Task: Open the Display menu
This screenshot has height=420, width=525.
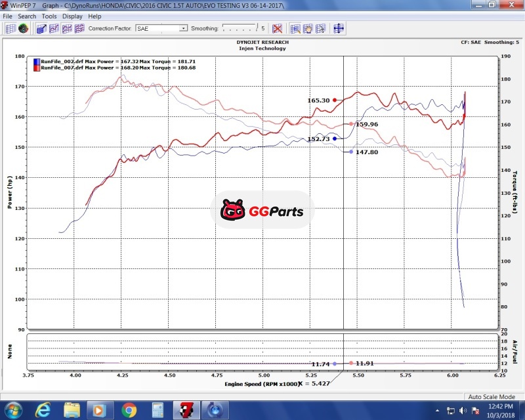Action: [72, 16]
